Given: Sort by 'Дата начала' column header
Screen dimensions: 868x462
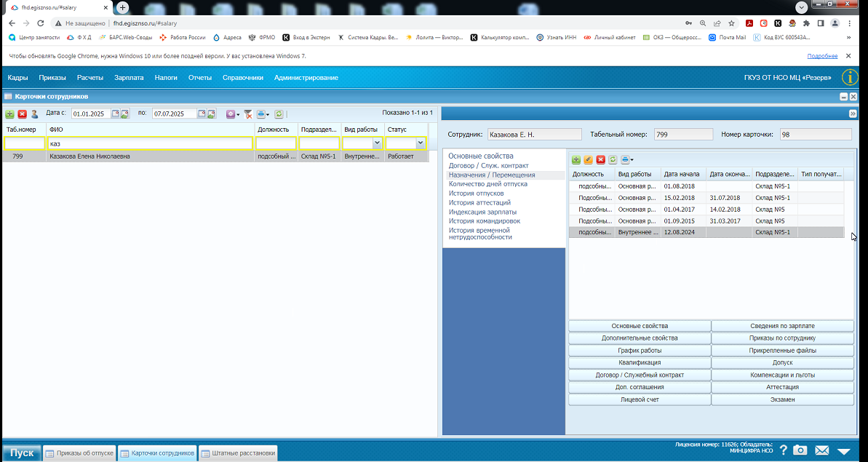Looking at the screenshot, I should (x=683, y=174).
